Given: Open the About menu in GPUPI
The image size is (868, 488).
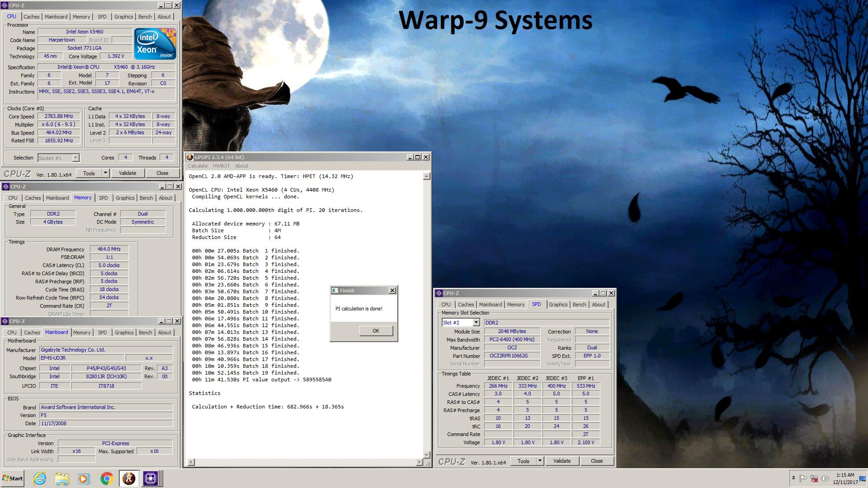Looking at the screenshot, I should click(x=241, y=166).
